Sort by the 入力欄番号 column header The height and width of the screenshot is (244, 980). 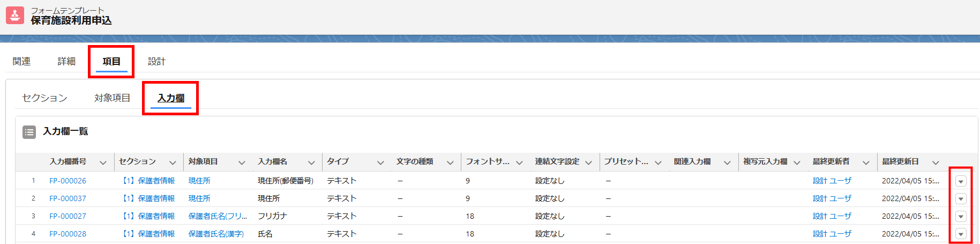pyautogui.click(x=68, y=161)
